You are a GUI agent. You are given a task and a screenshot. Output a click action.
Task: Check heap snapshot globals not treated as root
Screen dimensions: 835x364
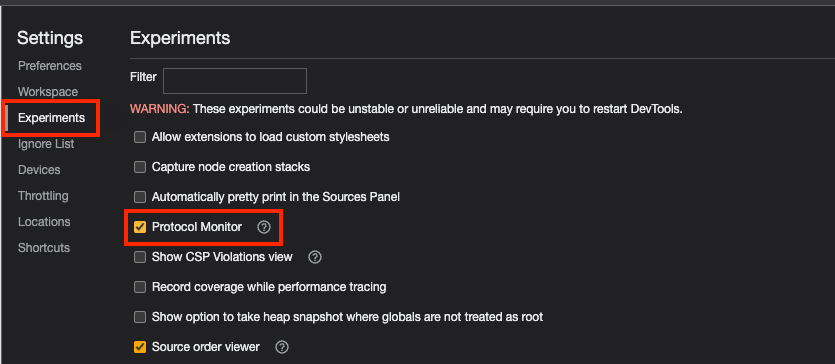[140, 318]
